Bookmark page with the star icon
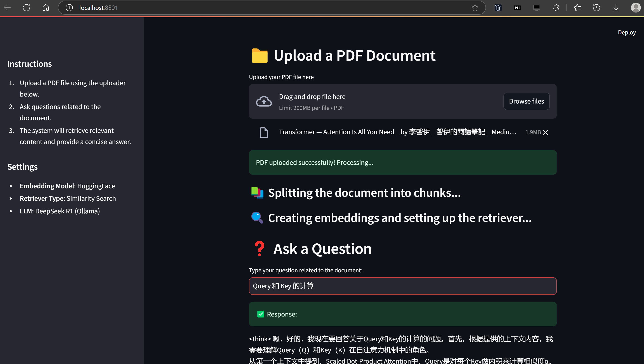This screenshot has width=644, height=364. pos(475,8)
